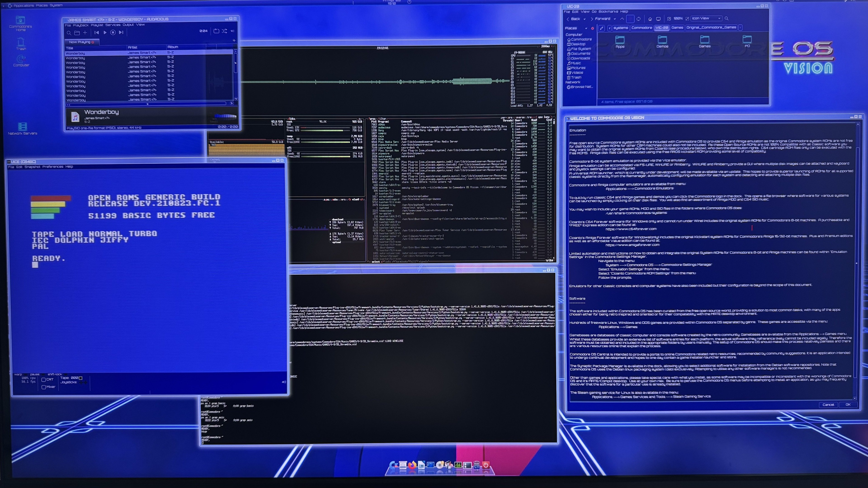Open files via Audacious folder icon
This screenshot has height=488, width=868.
pos(77,33)
